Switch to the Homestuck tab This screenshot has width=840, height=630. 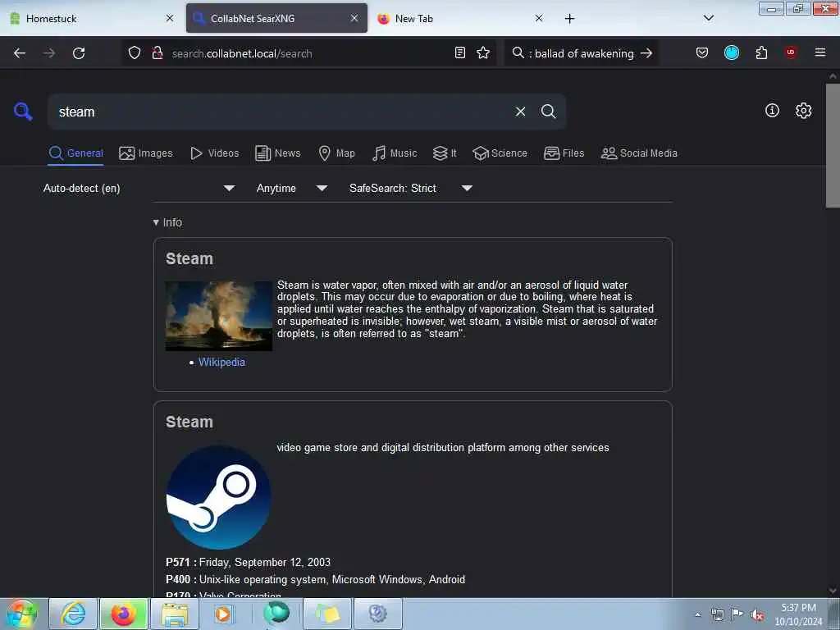[91, 18]
